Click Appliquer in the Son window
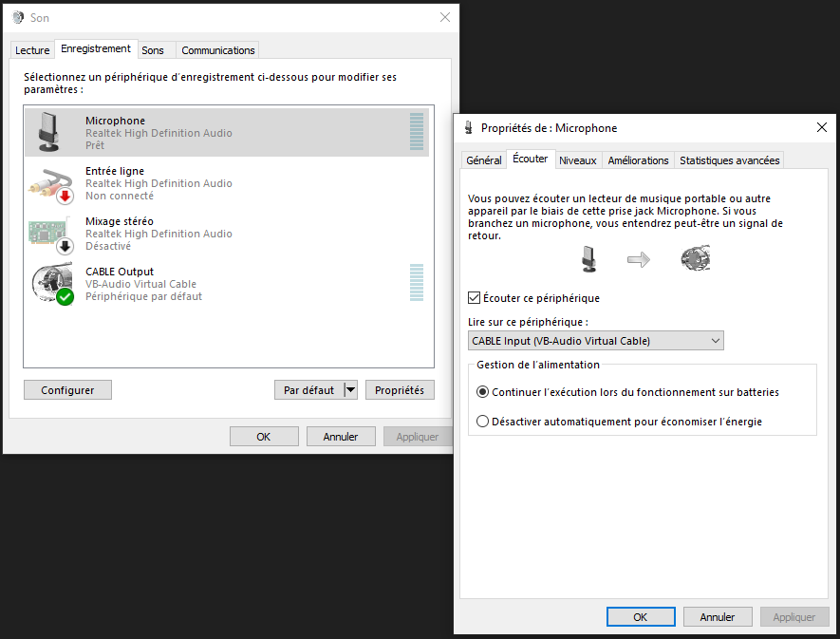 click(x=418, y=437)
